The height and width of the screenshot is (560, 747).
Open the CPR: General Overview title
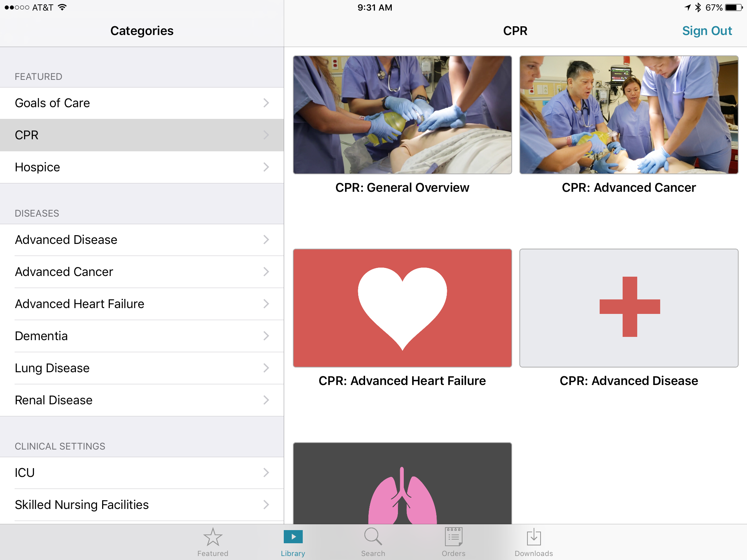pos(402,188)
